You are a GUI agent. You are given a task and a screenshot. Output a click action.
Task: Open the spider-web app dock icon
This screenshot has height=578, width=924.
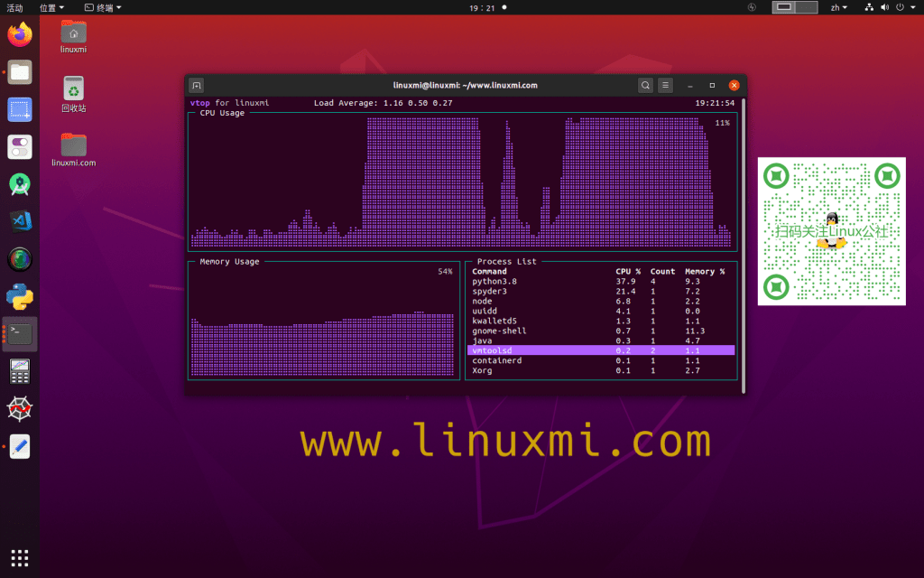(x=20, y=409)
